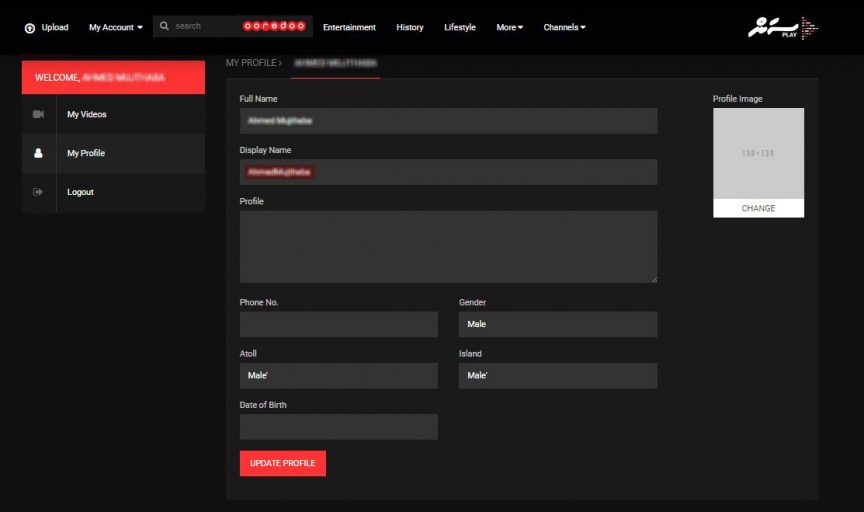The width and height of the screenshot is (864, 512).
Task: Click the Logout arrow icon
Action: [x=38, y=192]
